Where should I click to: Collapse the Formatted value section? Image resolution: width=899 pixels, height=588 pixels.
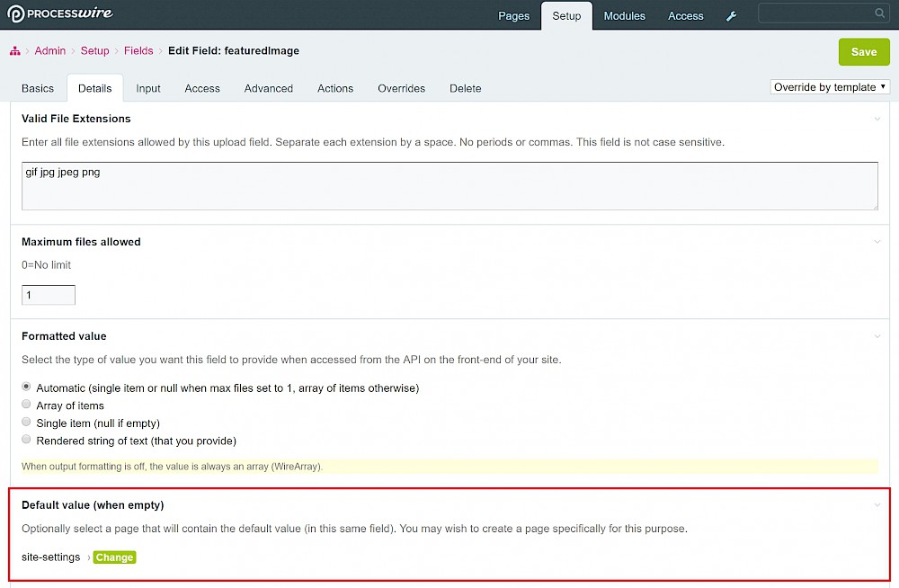(x=877, y=336)
